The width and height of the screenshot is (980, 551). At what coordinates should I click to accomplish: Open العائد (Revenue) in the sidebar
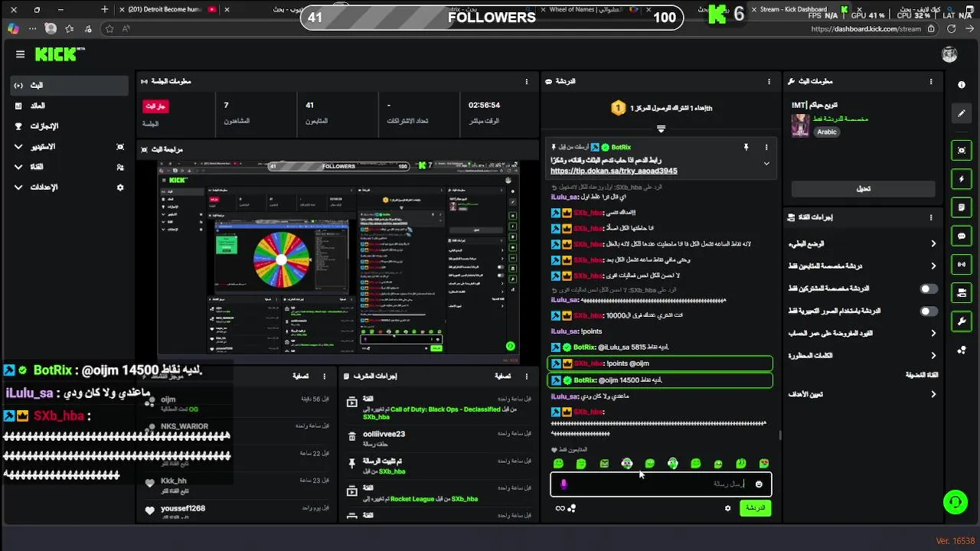point(70,106)
